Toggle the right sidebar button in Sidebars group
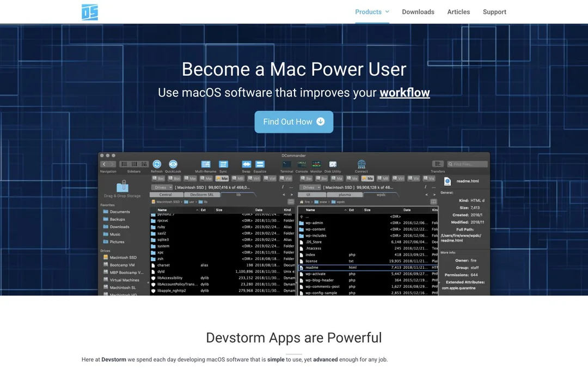 coord(144,164)
